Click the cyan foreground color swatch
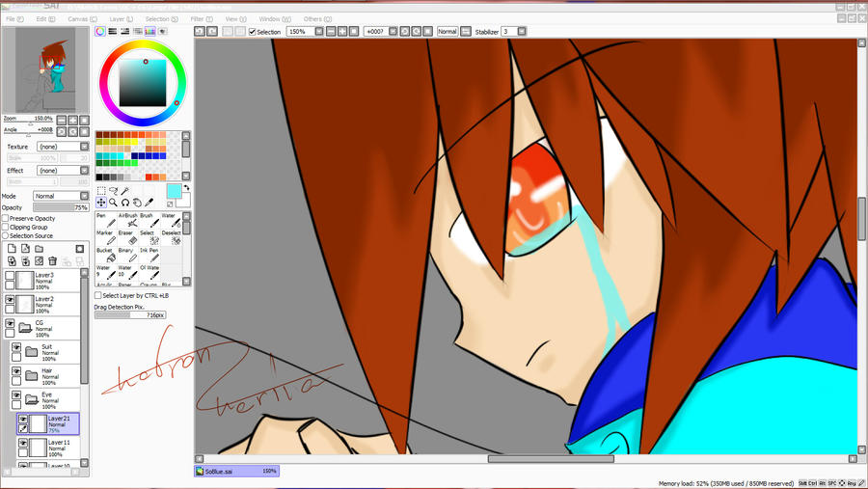Screen dimensions: 868x489 tap(174, 191)
